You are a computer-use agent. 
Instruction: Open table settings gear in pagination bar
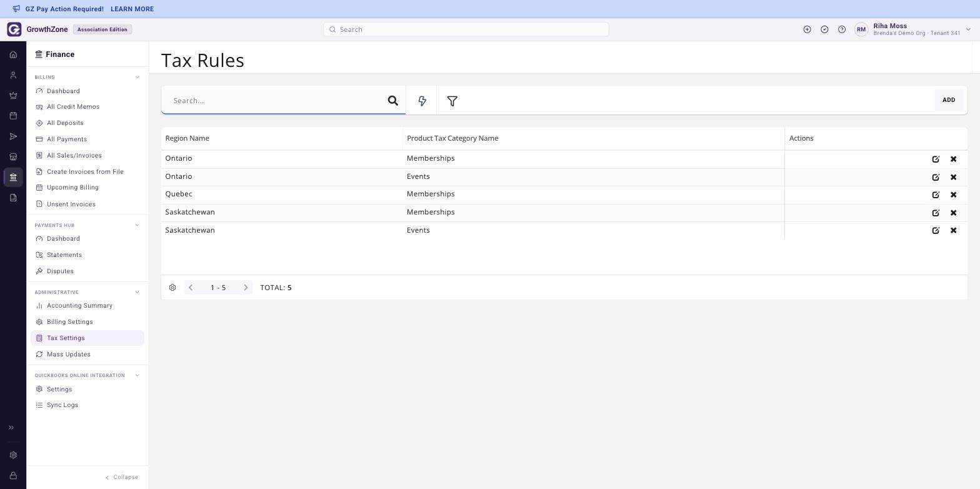tap(172, 288)
